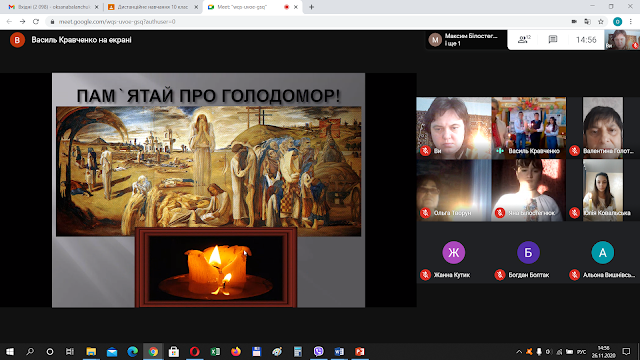
Task: Click the meet.google.com address bar
Action: pyautogui.click(x=306, y=22)
